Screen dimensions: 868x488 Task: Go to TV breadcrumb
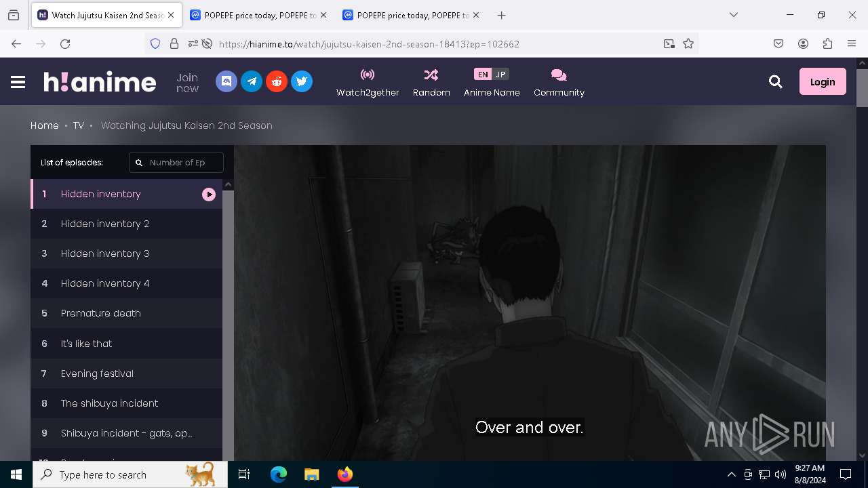tap(79, 125)
